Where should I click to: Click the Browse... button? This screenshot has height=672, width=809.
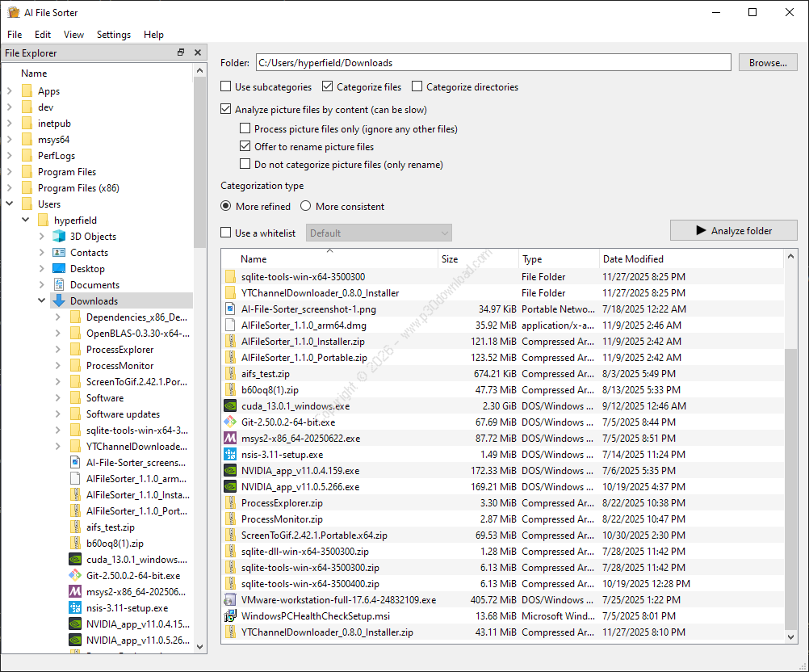click(x=767, y=63)
